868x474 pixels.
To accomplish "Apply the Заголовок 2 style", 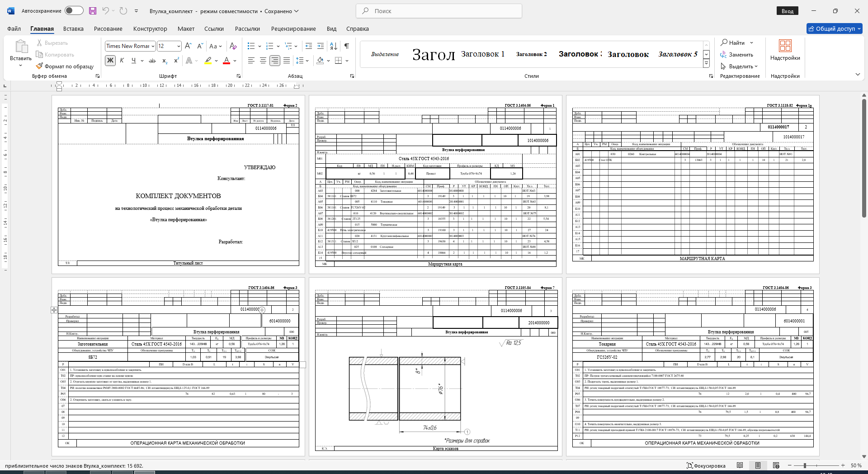I will tap(532, 54).
